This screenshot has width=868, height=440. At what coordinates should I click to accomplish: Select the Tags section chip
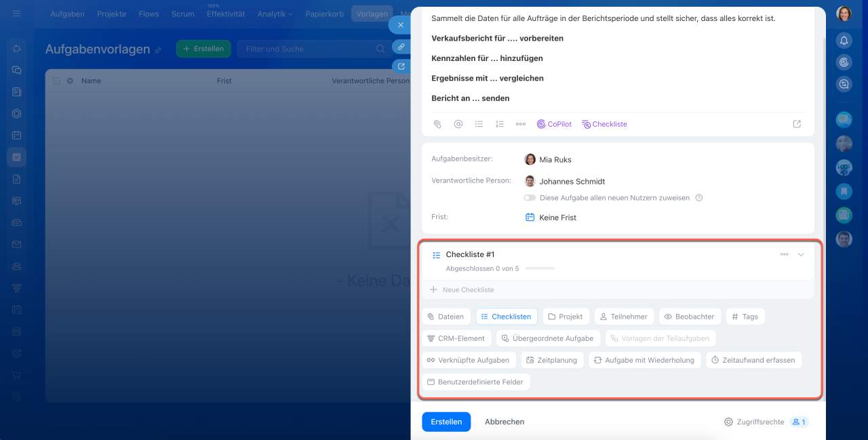(745, 317)
